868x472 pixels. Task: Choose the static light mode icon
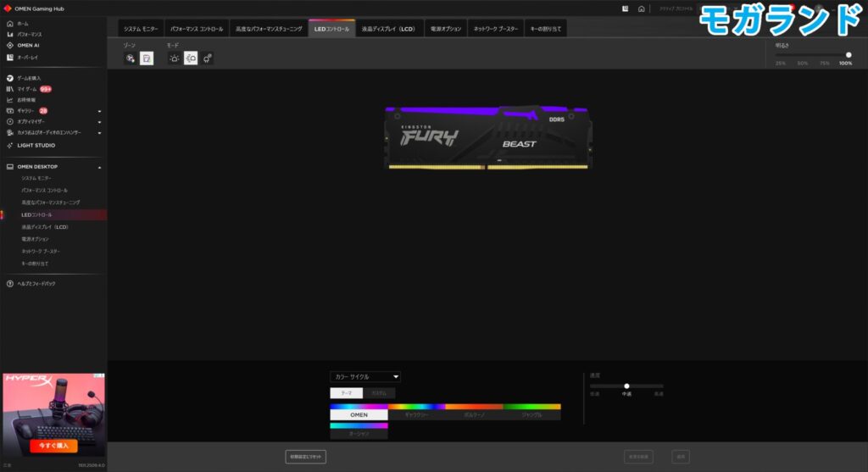coord(175,58)
